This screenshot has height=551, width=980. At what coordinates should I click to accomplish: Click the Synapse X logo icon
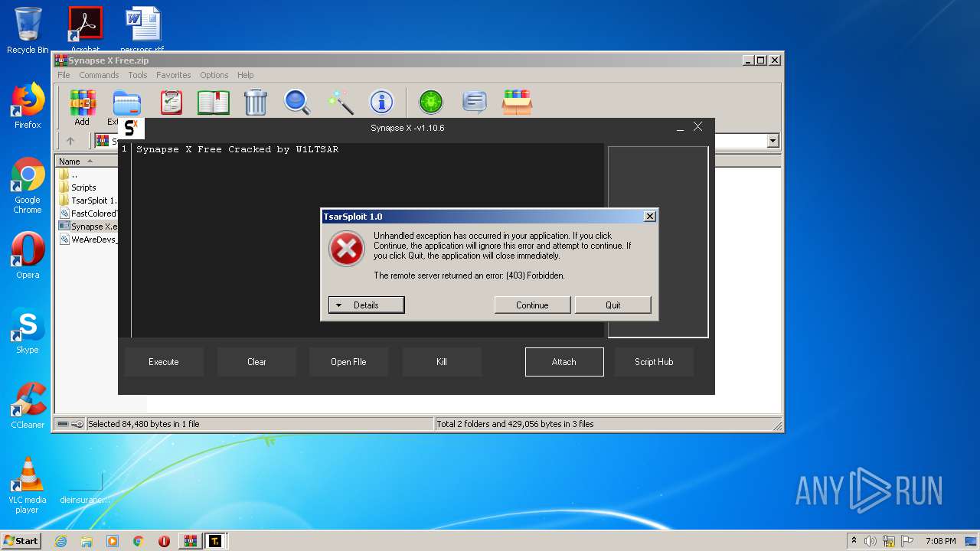click(131, 128)
